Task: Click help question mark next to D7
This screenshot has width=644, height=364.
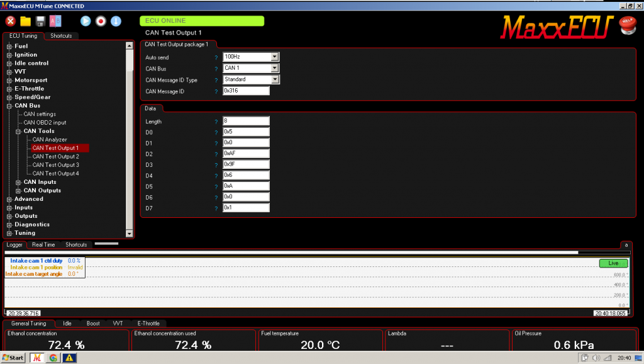Action: pyautogui.click(x=216, y=208)
